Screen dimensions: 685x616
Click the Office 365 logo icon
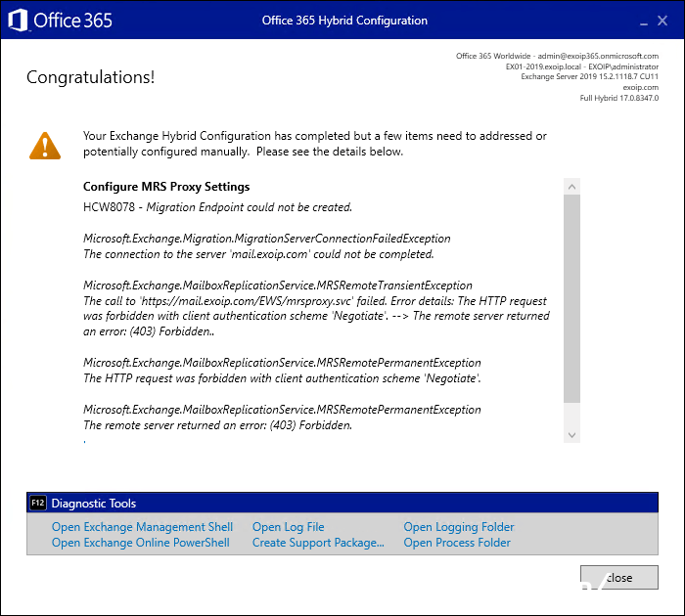18,21
